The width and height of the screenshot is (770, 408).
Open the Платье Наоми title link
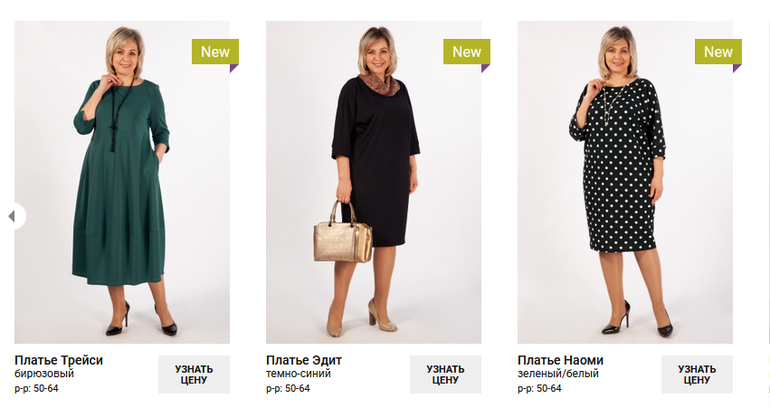[x=560, y=360]
